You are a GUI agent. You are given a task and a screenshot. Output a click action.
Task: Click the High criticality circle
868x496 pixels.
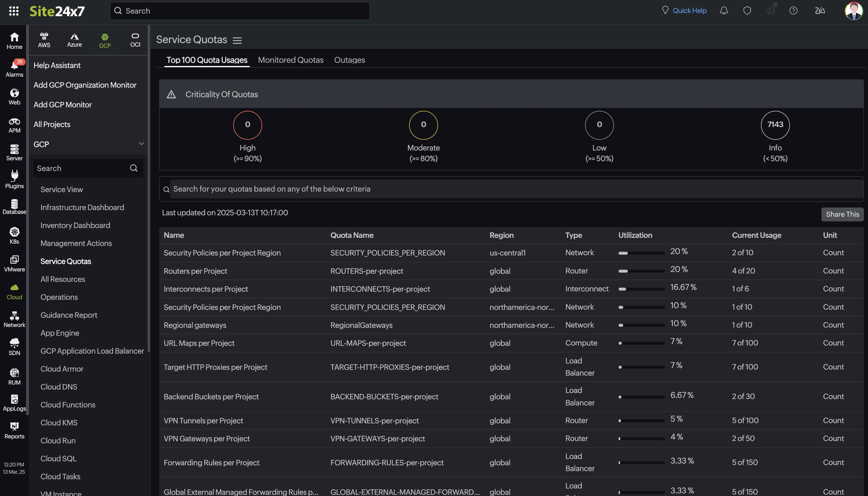click(x=248, y=125)
